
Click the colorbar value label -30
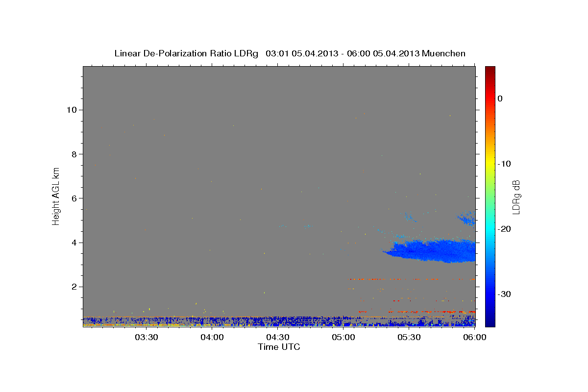coord(505,294)
